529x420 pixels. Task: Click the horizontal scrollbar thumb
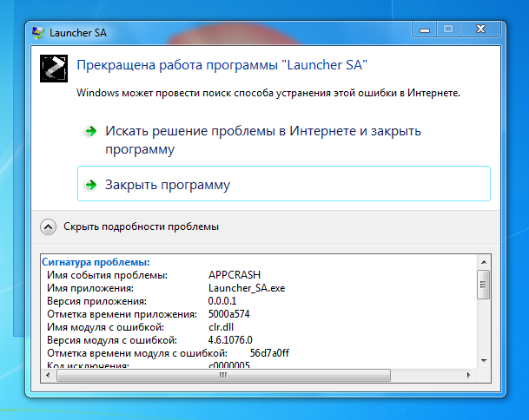point(224,375)
